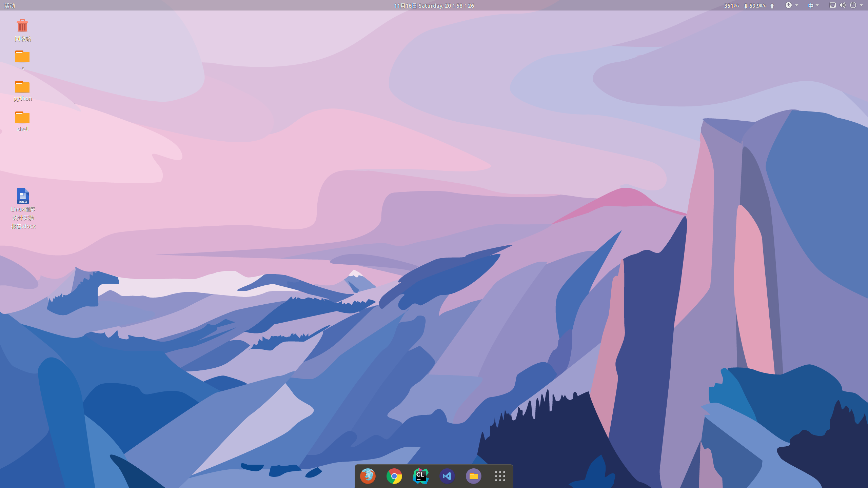Click the screen notification icon in top bar
Image resolution: width=868 pixels, height=488 pixels.
click(832, 5)
